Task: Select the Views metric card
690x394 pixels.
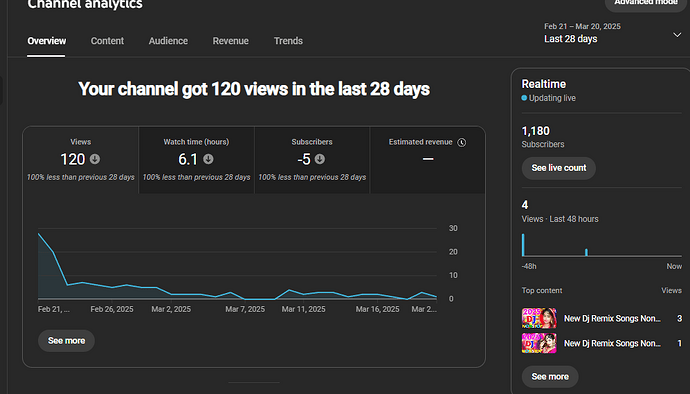Action: 81,160
